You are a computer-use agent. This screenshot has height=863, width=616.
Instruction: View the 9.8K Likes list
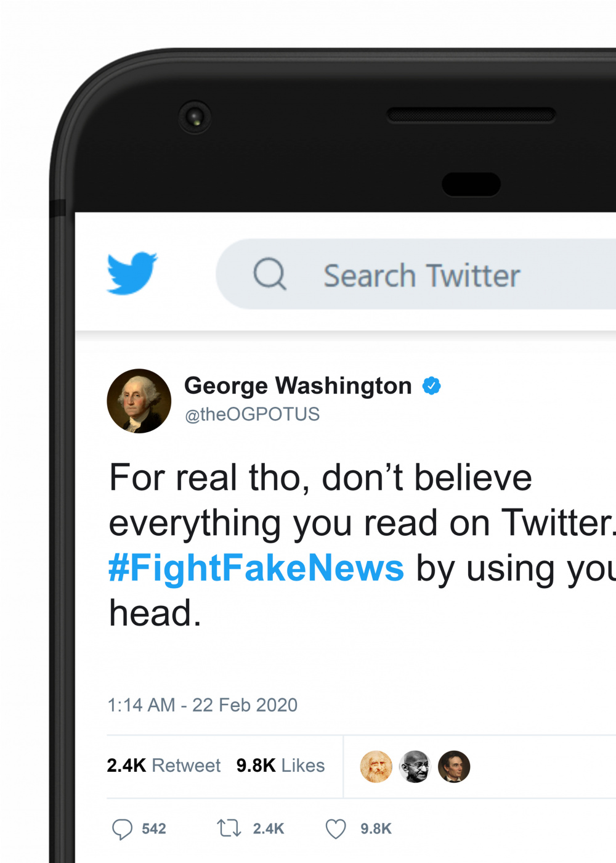(x=281, y=766)
